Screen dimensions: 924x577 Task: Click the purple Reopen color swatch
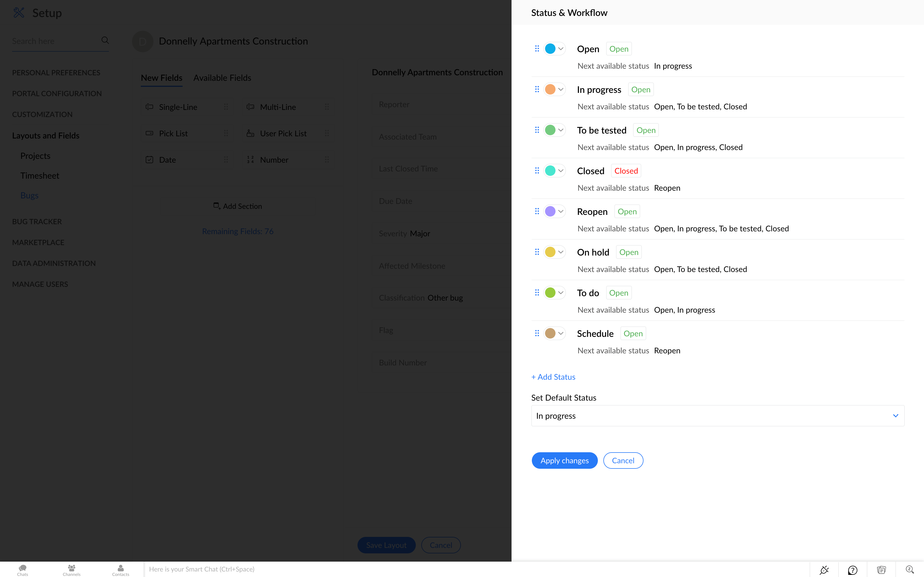(x=550, y=211)
